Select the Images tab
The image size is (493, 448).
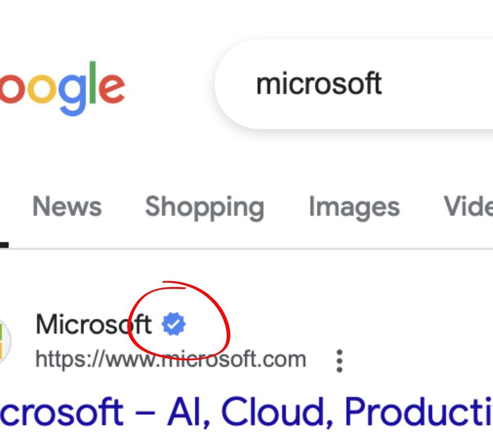(x=354, y=207)
